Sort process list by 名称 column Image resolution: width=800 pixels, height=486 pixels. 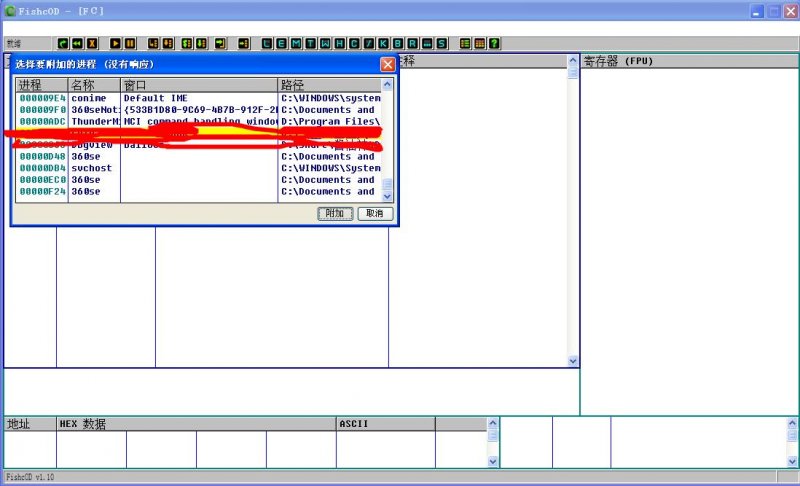(94, 85)
